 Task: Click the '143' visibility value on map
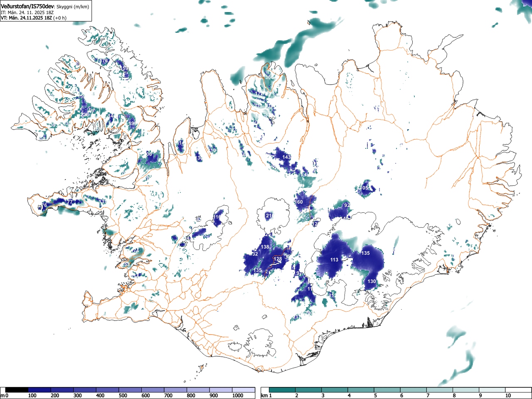coord(286,157)
